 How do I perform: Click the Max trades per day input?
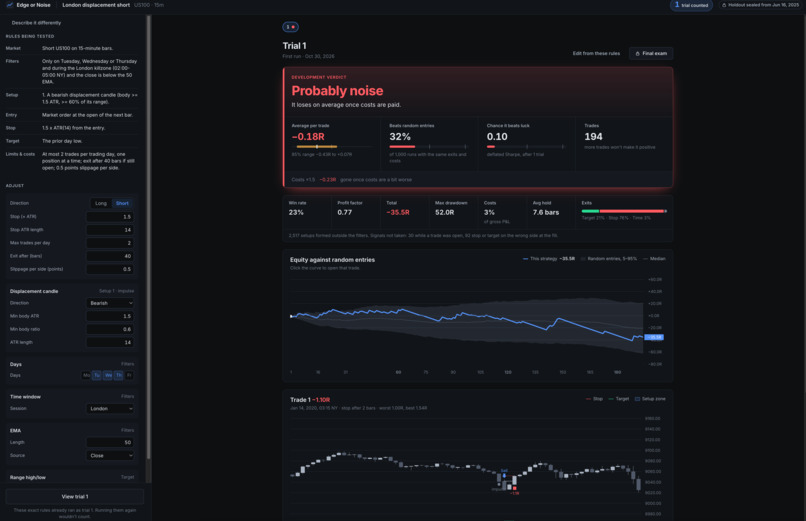pyautogui.click(x=110, y=243)
